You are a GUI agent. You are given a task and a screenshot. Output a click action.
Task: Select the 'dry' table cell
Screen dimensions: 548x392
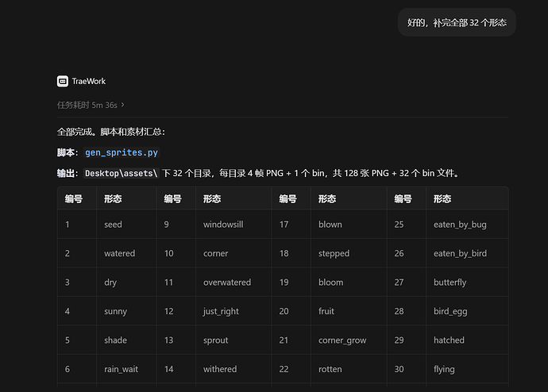coord(126,282)
